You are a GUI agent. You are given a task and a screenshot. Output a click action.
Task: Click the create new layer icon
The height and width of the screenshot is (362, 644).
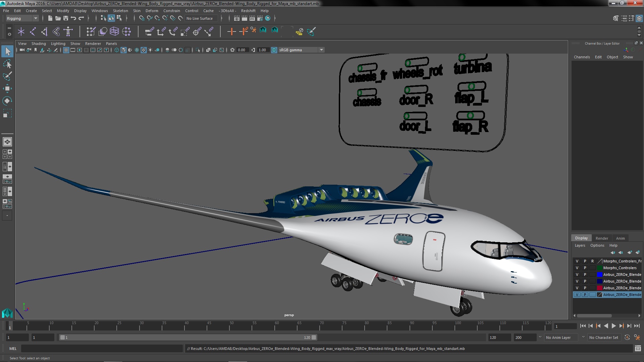pyautogui.click(x=630, y=252)
